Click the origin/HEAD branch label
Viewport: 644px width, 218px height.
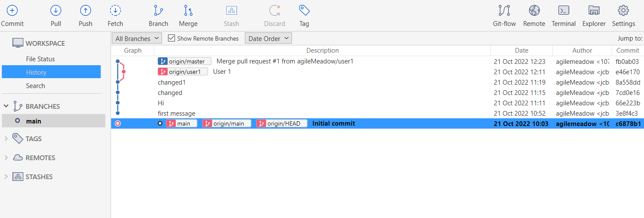[282, 123]
